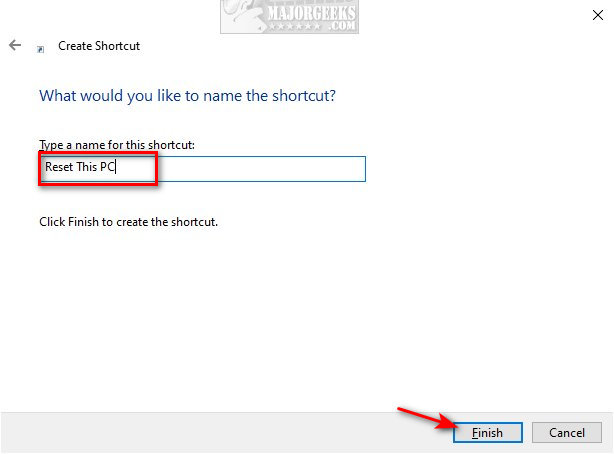Click the word 'Reset' in name field

point(59,167)
